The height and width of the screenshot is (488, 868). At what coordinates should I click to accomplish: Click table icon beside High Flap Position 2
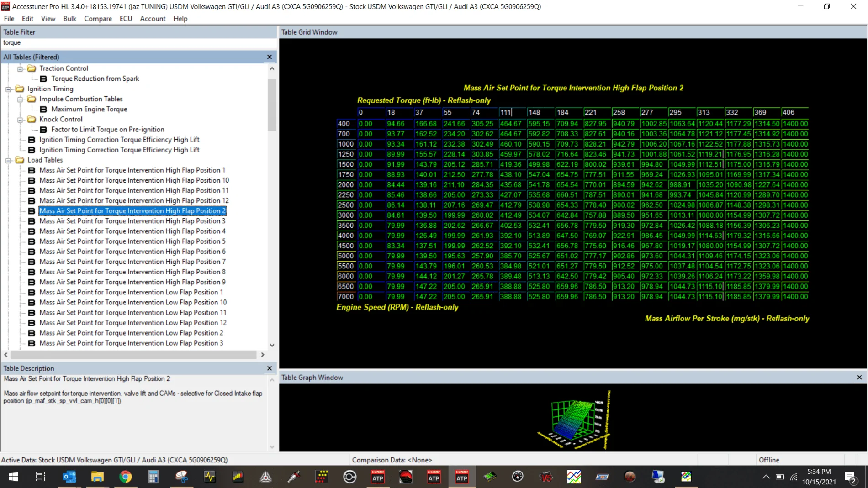coord(32,211)
